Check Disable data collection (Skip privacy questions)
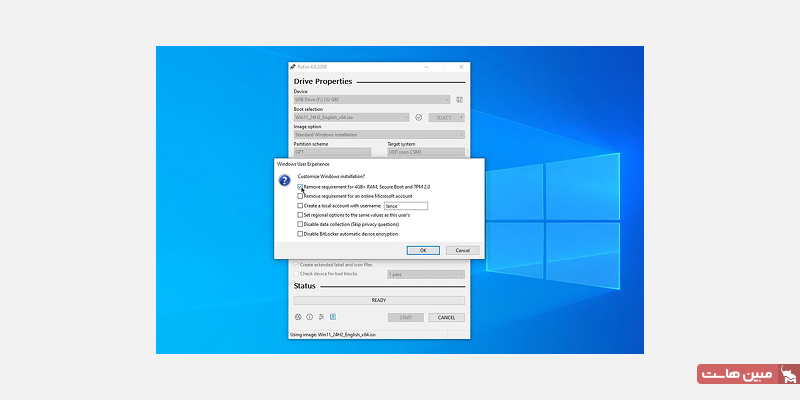 click(300, 224)
